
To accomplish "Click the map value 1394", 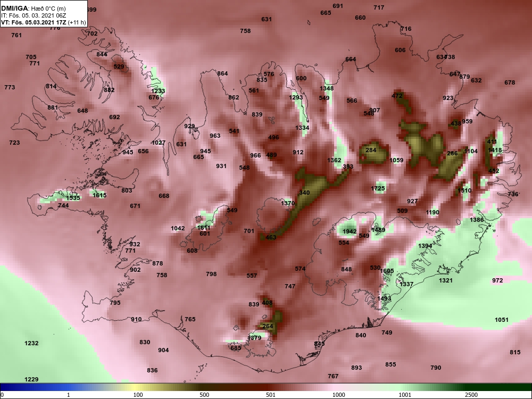I will point(425,246).
